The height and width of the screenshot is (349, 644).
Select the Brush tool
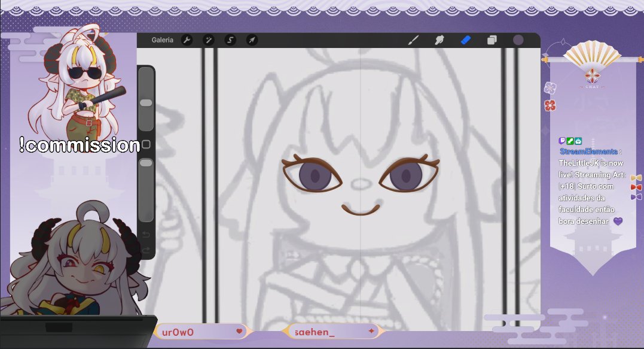click(x=414, y=40)
